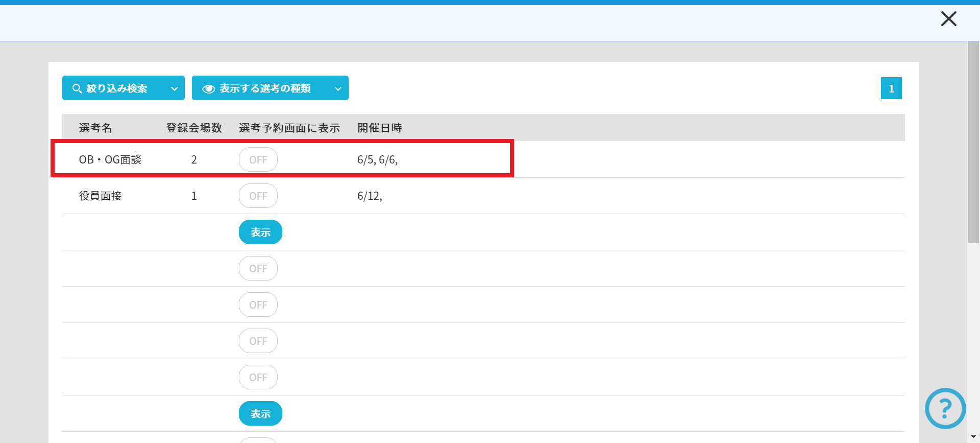Expand the 表示する選考の種類 dropdown chevron
The width and height of the screenshot is (980, 443).
(338, 88)
